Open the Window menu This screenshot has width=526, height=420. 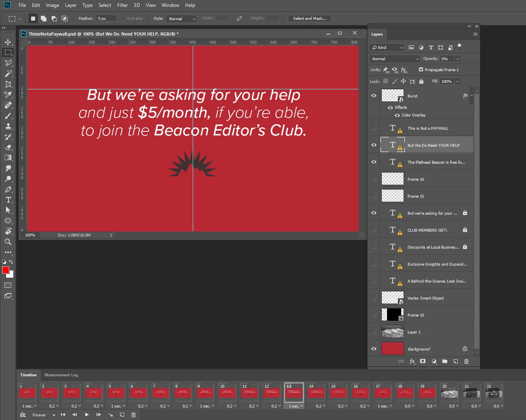click(170, 5)
